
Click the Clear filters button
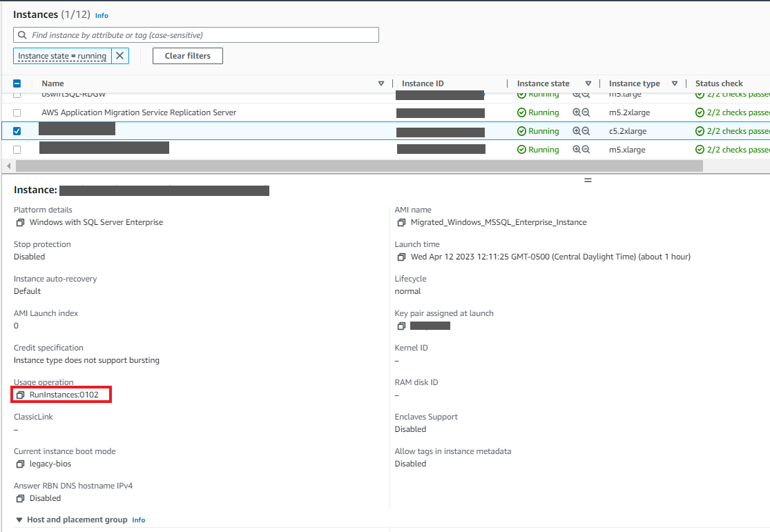coord(187,55)
